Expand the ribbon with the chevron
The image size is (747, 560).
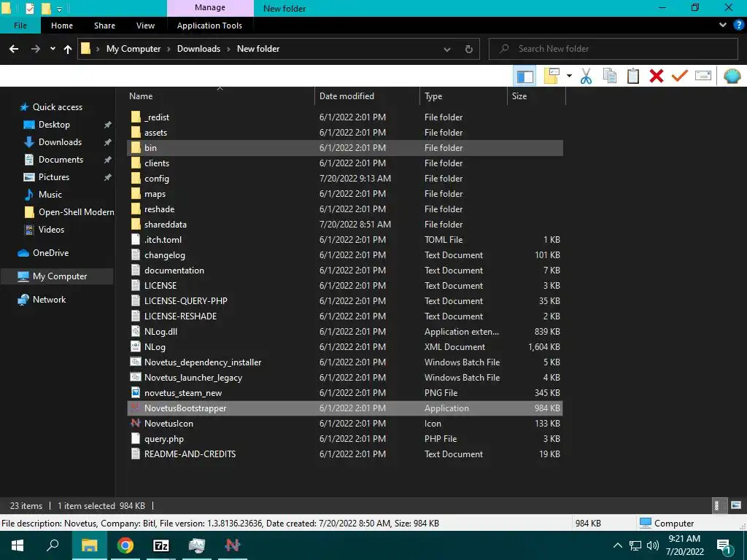(723, 25)
